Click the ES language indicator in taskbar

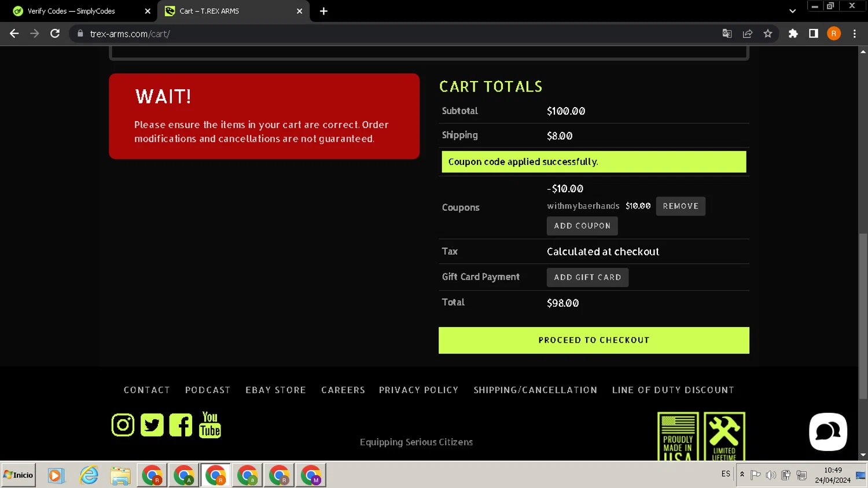point(726,474)
